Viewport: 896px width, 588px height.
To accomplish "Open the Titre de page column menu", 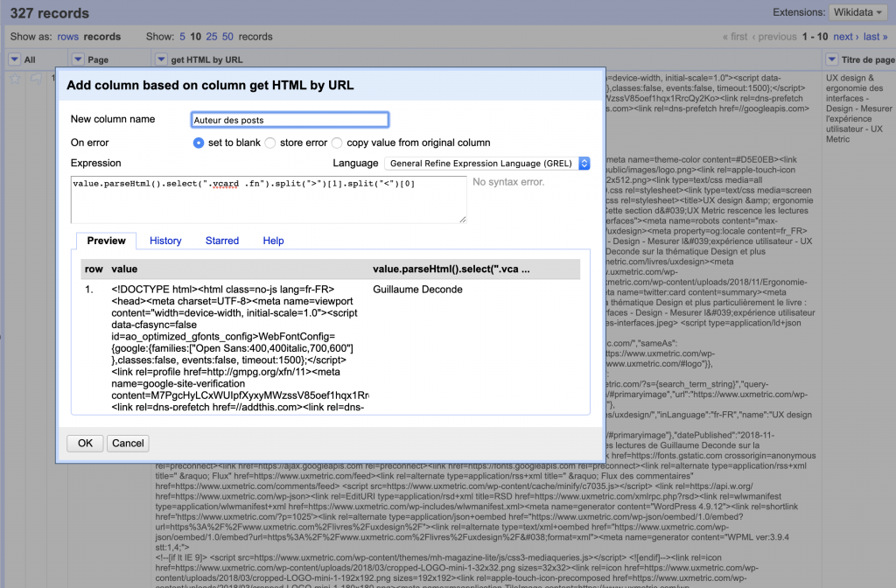I will 832,59.
